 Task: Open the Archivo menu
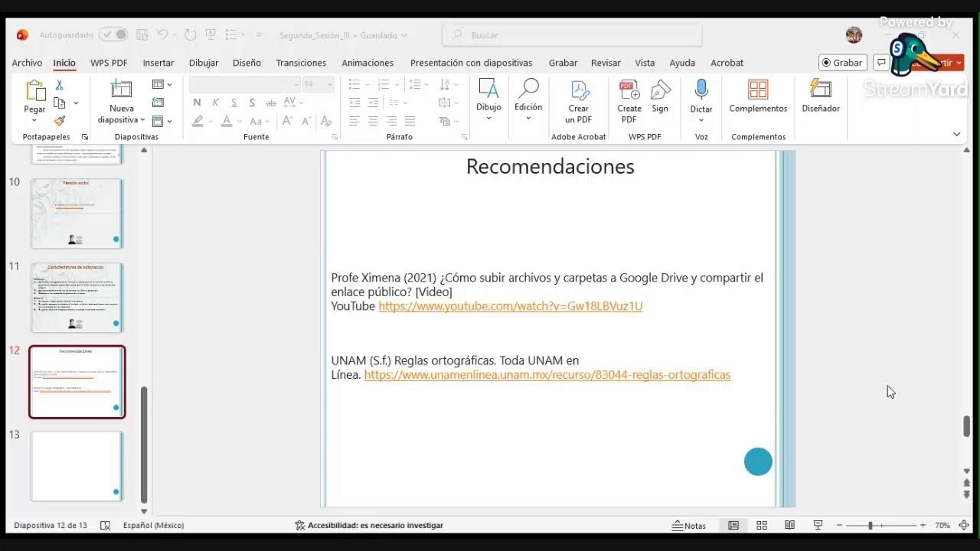pyautogui.click(x=27, y=63)
